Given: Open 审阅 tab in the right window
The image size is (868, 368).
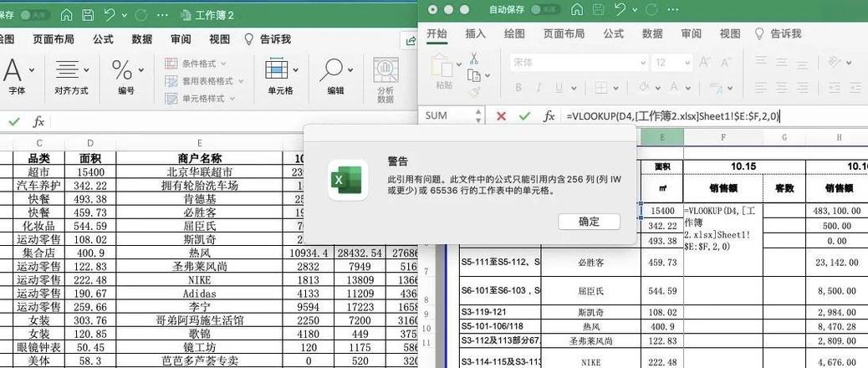Looking at the screenshot, I should click(691, 33).
